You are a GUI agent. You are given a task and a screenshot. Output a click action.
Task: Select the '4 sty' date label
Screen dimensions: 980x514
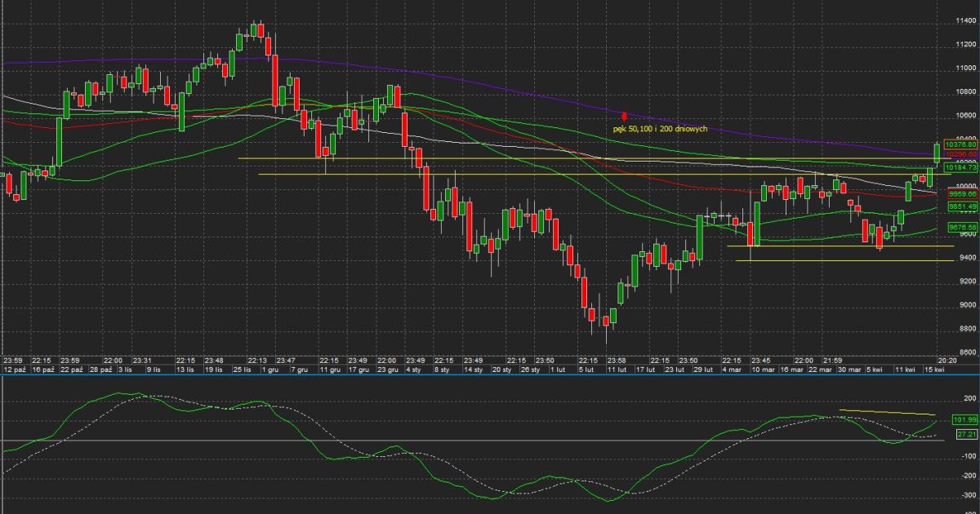coord(415,370)
